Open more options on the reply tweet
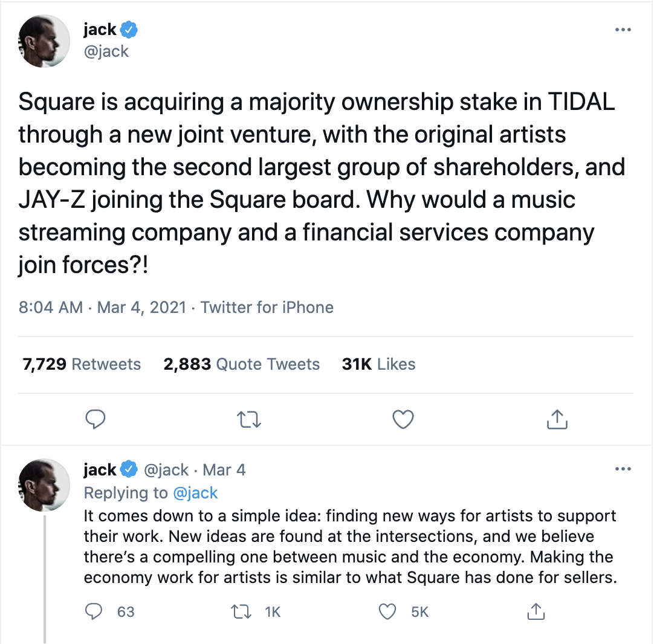 click(x=622, y=469)
